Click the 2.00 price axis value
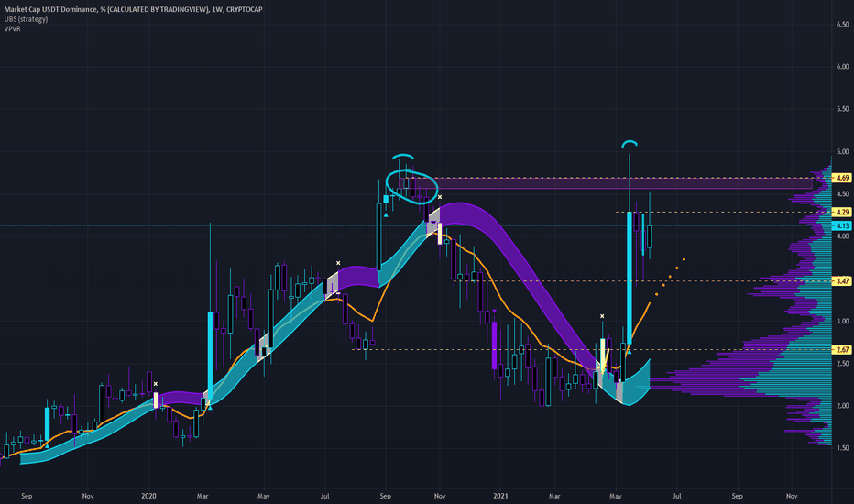The width and height of the screenshot is (854, 504). (x=843, y=406)
